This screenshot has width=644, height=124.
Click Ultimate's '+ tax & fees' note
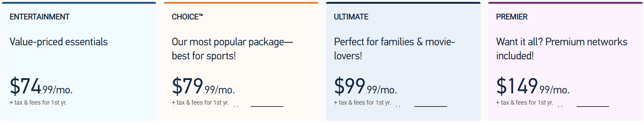(x=362, y=102)
